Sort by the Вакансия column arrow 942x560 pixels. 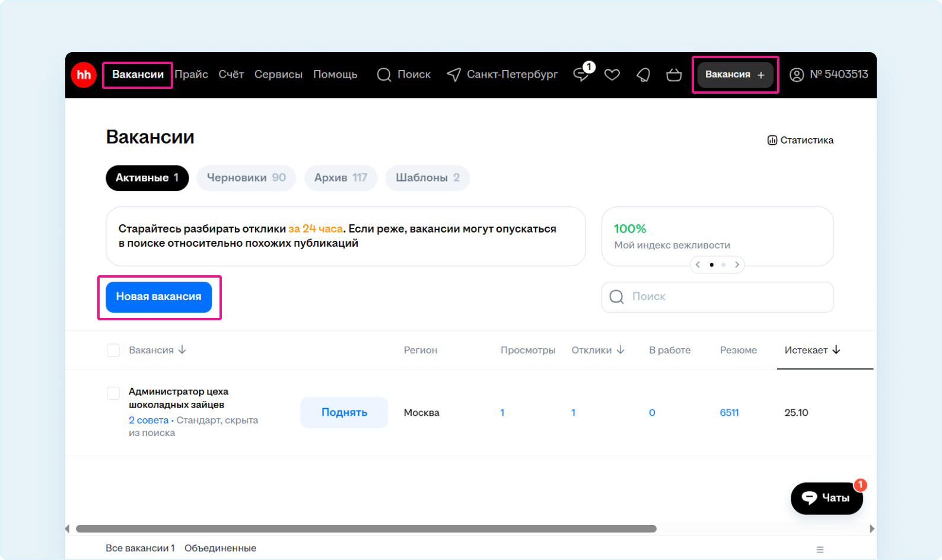click(182, 350)
